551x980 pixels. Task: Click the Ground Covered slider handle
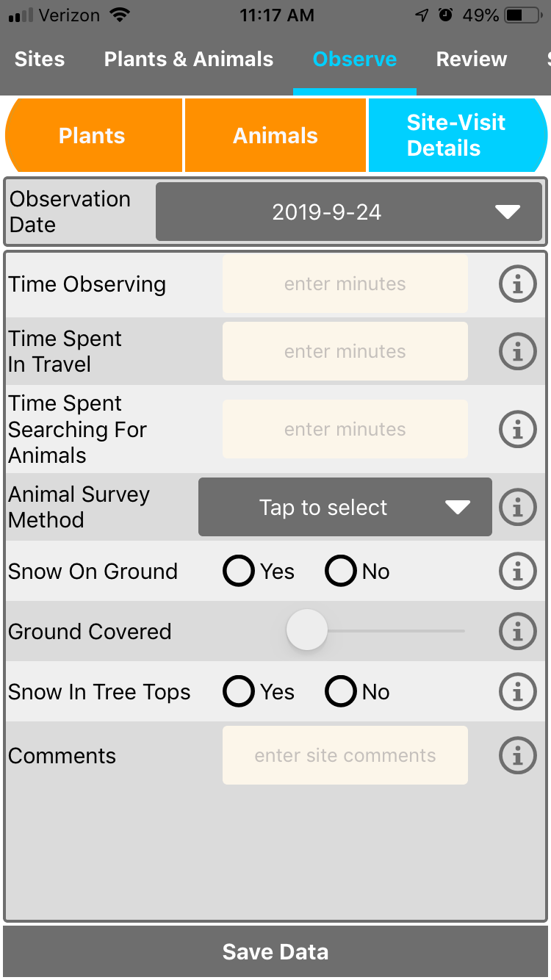[306, 630]
